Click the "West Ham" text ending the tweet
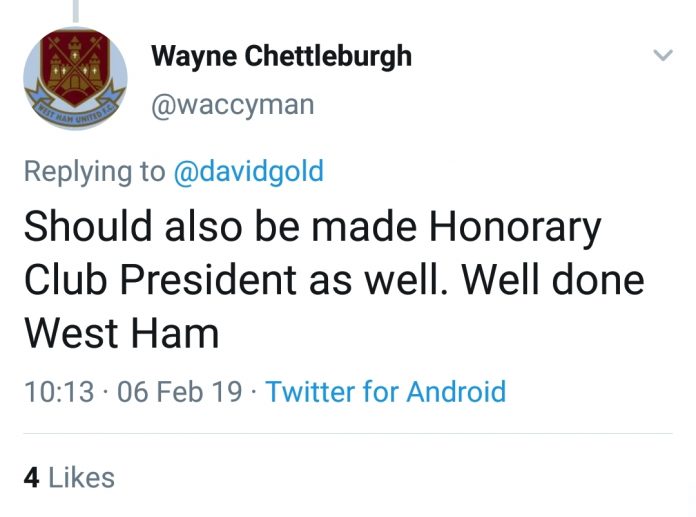 [x=122, y=334]
